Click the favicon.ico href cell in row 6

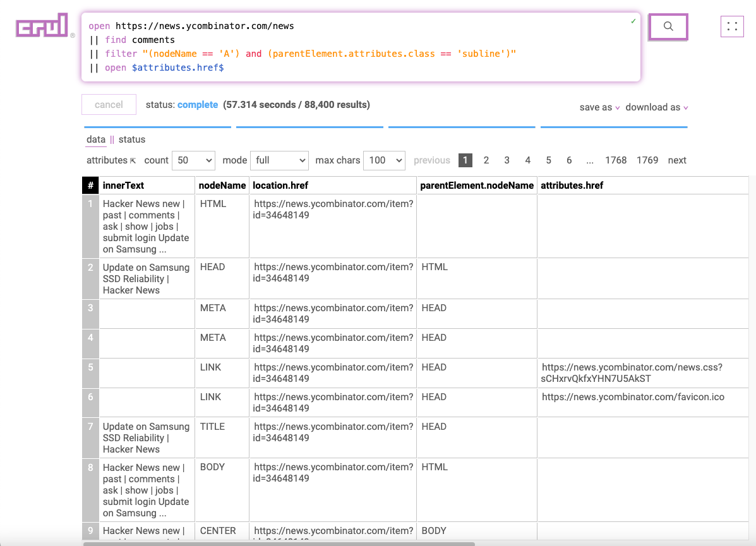[643, 402]
